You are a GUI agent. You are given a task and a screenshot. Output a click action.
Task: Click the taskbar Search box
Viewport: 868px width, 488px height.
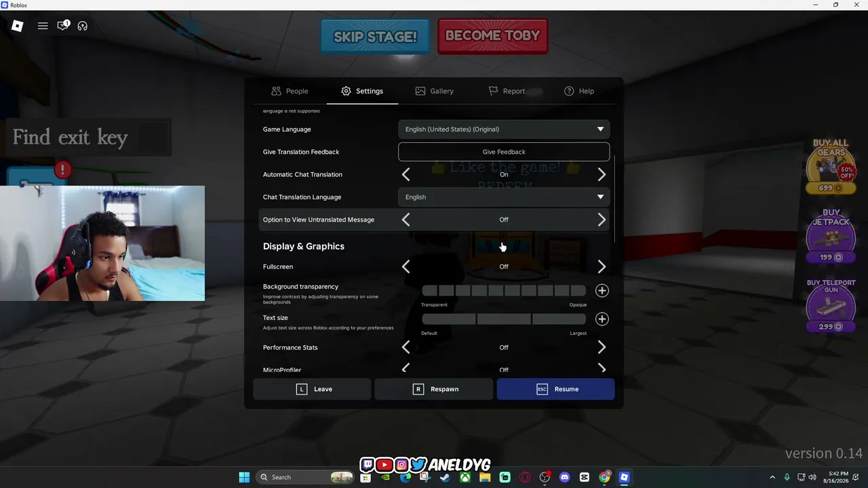(307, 477)
